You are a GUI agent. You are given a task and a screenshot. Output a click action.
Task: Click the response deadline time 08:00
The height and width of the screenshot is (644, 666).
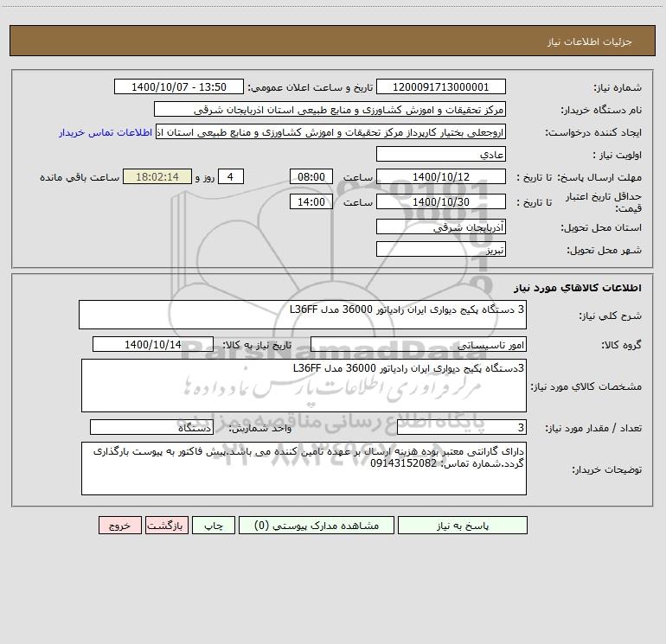[x=311, y=176]
